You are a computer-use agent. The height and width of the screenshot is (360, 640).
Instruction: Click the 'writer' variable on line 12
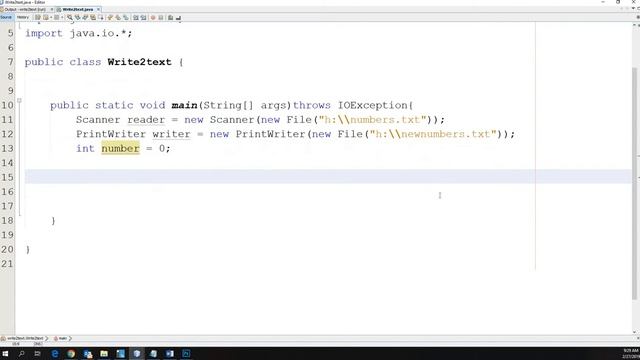click(171, 134)
